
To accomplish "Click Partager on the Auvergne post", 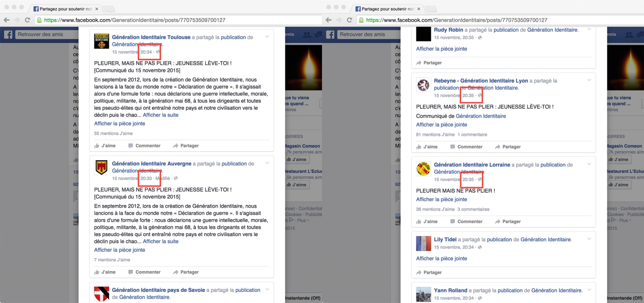I will click(x=186, y=272).
